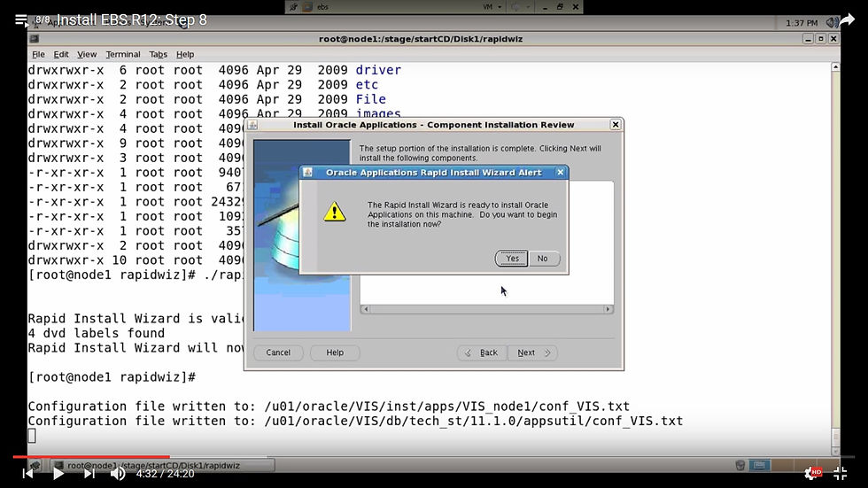Click the guest desktop volume speaker icon
Screen dimensions: 868x488
point(831,23)
